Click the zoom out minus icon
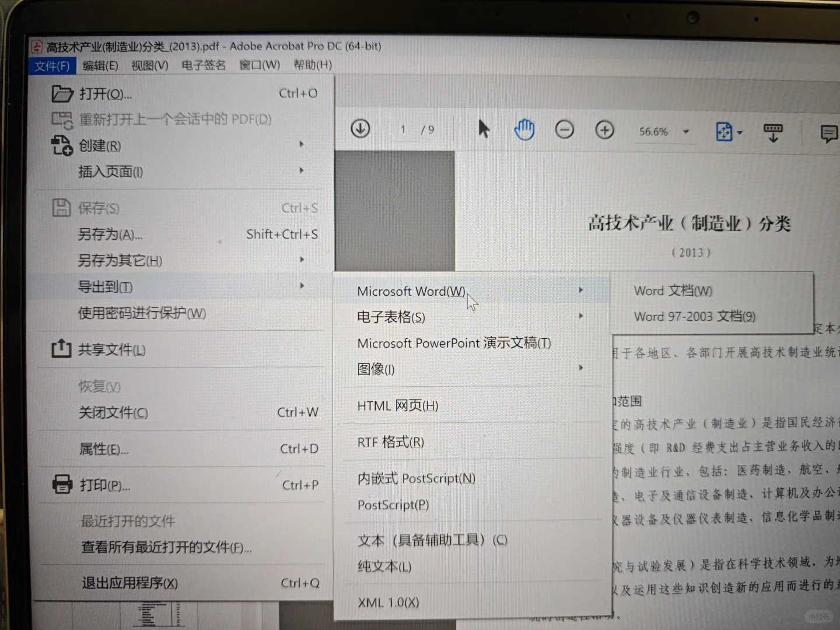Viewport: 840px width, 630px height. (x=564, y=129)
